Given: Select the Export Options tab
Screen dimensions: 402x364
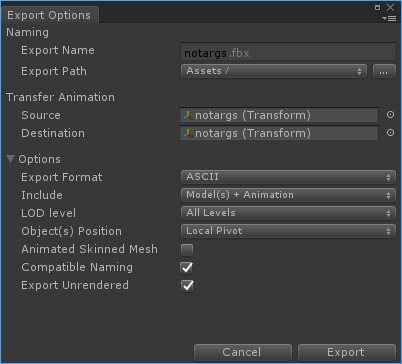Looking at the screenshot, I should pos(49,15).
